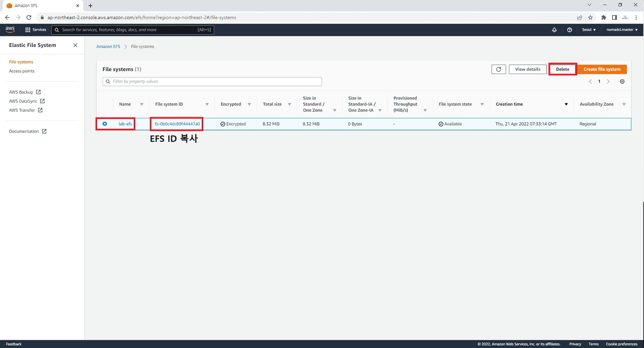This screenshot has width=644, height=348.
Task: Click View details button
Action: click(528, 69)
